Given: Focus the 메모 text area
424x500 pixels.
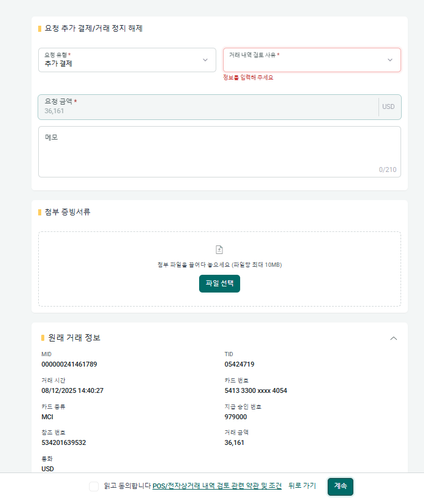Looking at the screenshot, I should (219, 152).
